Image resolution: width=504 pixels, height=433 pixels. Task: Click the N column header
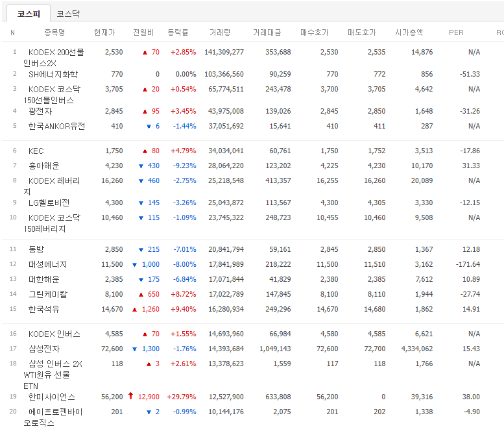tap(12, 32)
